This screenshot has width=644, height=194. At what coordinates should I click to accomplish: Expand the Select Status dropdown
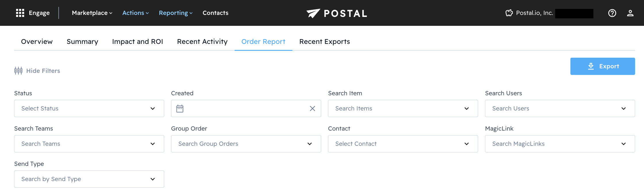(89, 108)
